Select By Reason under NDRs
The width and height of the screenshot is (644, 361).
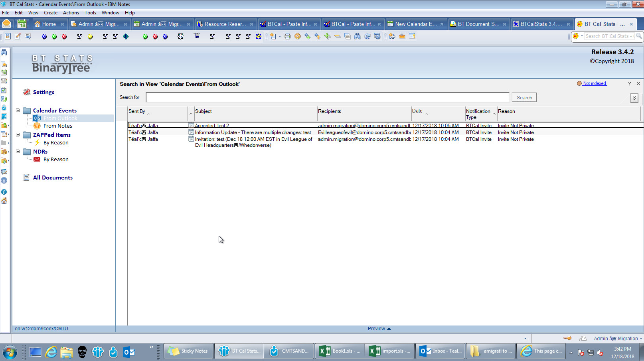click(56, 159)
